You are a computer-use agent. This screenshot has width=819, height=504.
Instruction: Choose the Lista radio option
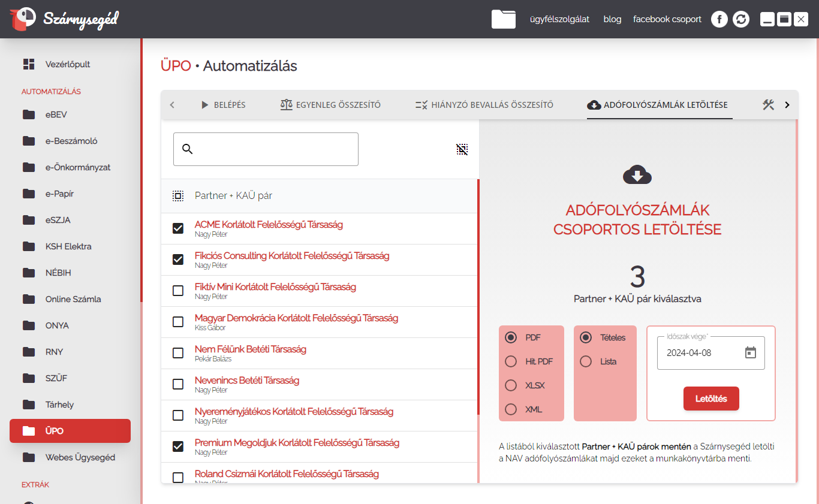click(586, 361)
